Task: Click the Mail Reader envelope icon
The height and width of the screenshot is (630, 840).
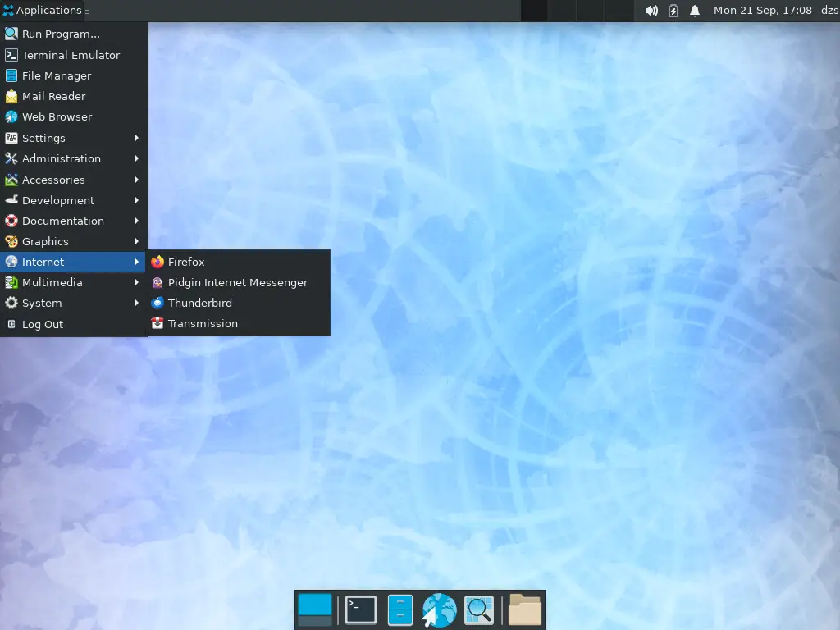Action: tap(11, 97)
